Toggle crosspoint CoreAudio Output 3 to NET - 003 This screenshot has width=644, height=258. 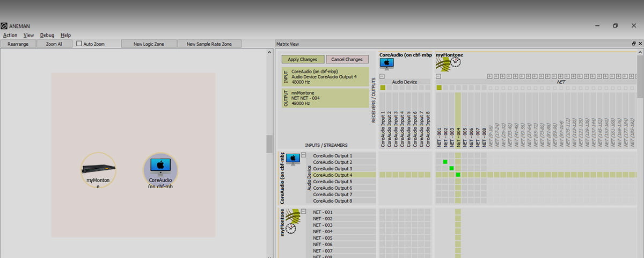[x=451, y=168]
